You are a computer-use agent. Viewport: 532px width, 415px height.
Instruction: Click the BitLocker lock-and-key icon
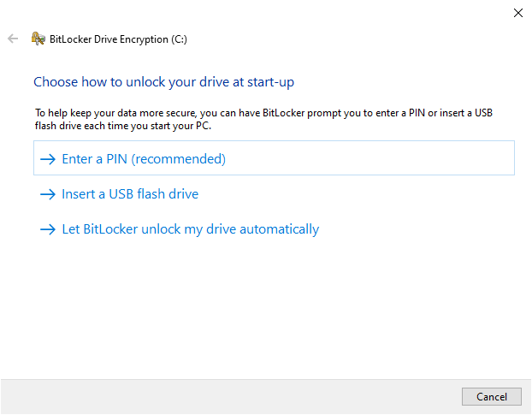(x=38, y=39)
